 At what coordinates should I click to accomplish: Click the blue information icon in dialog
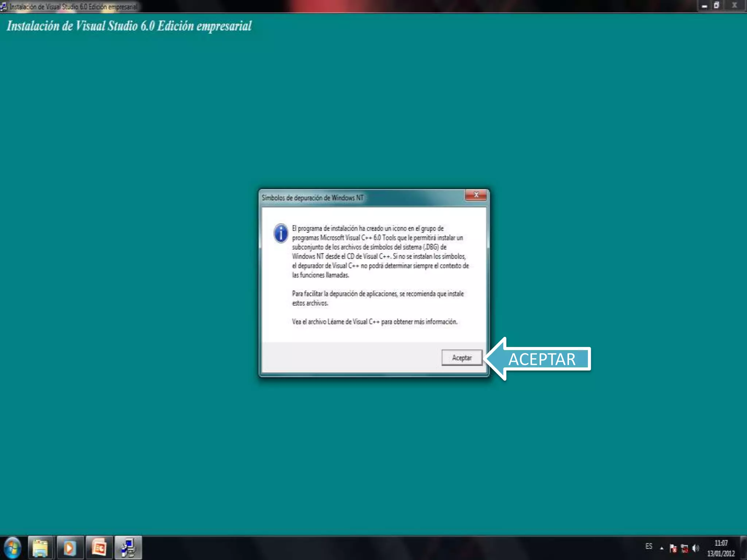(281, 233)
